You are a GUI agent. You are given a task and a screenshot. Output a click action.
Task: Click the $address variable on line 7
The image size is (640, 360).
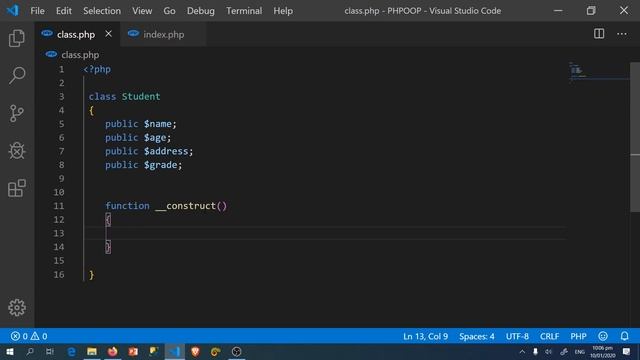click(166, 151)
